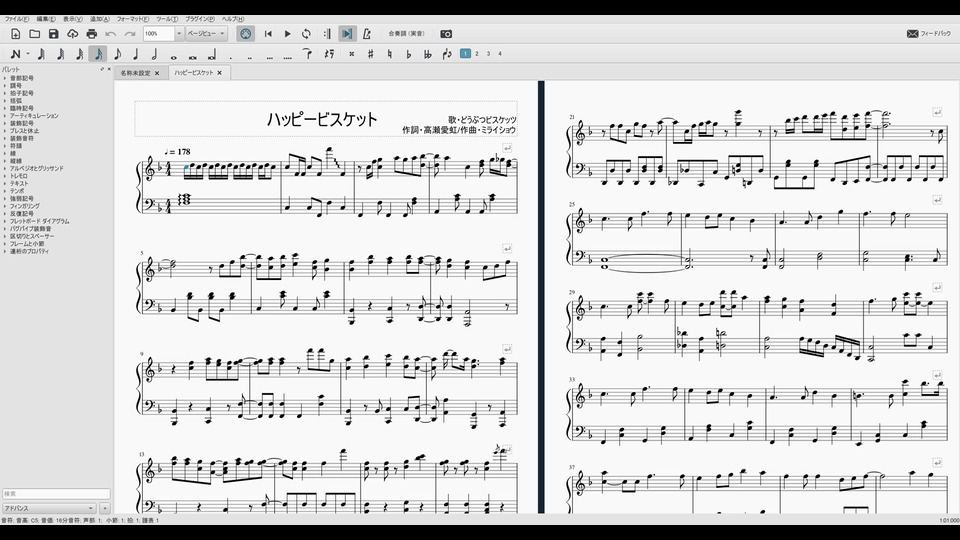Open the ファイル menu

(17, 19)
